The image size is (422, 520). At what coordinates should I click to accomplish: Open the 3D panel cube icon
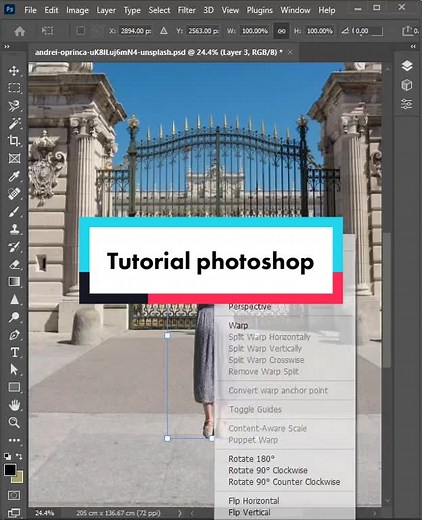[x=407, y=85]
